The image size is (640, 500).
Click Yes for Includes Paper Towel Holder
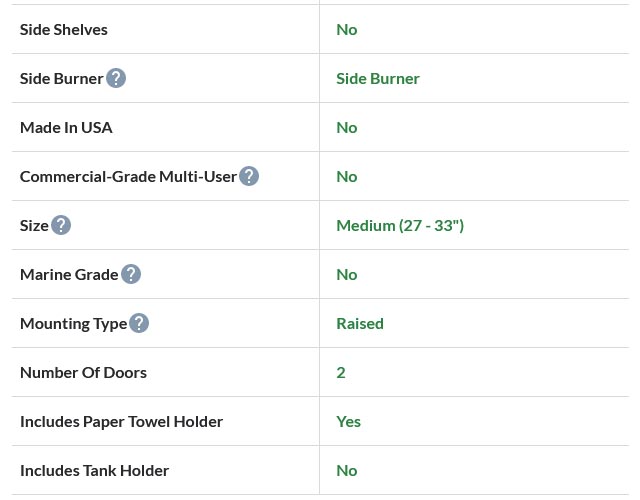coord(349,421)
